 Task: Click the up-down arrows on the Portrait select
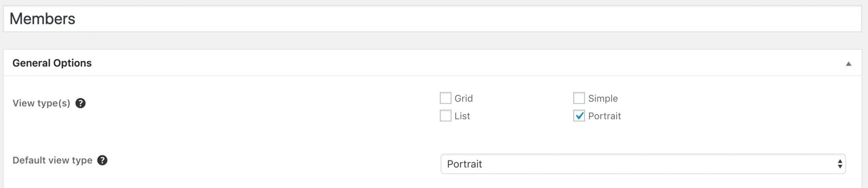tap(840, 164)
